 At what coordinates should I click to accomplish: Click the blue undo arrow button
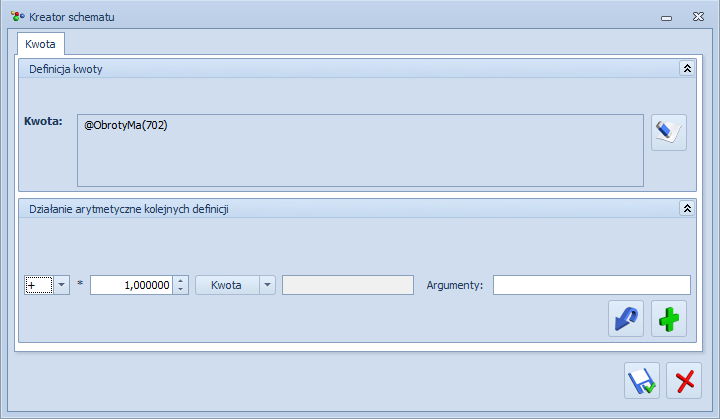[626, 318]
